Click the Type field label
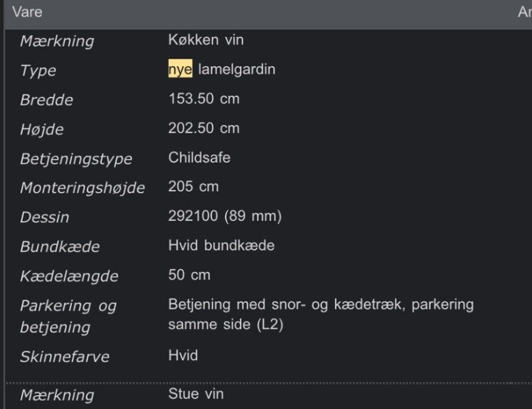The image size is (532, 409). [x=38, y=71]
